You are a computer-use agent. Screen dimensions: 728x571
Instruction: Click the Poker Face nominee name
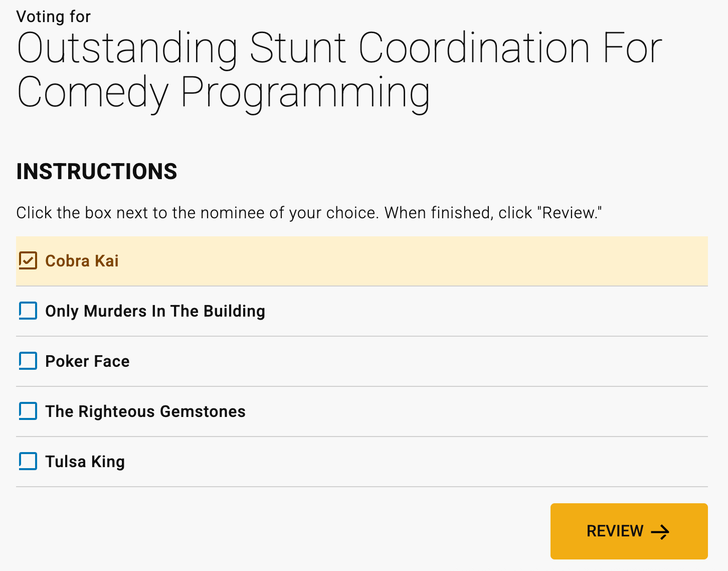[x=87, y=361]
